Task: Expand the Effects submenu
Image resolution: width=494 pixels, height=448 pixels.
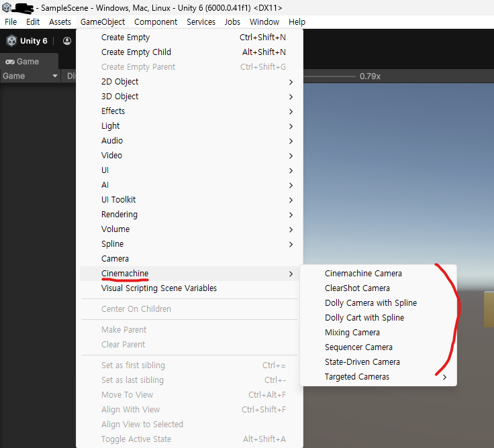Action: pos(191,111)
